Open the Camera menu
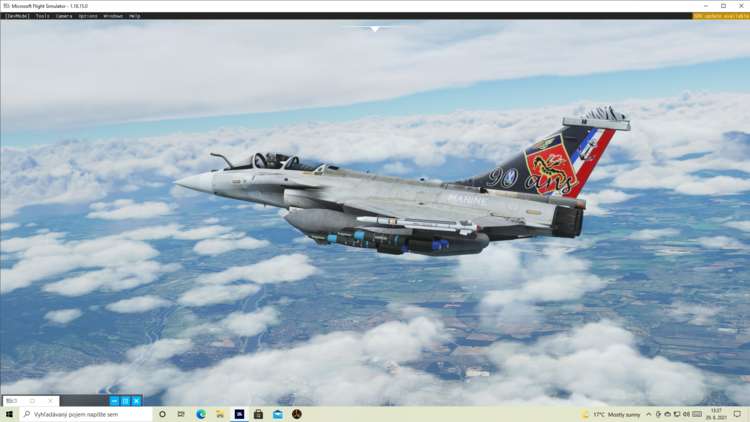 (x=64, y=16)
